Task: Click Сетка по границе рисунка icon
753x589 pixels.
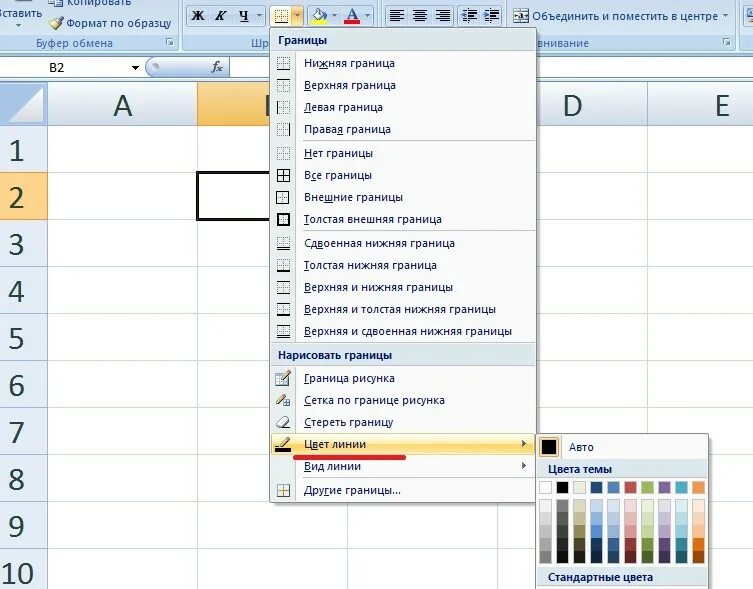Action: (283, 400)
